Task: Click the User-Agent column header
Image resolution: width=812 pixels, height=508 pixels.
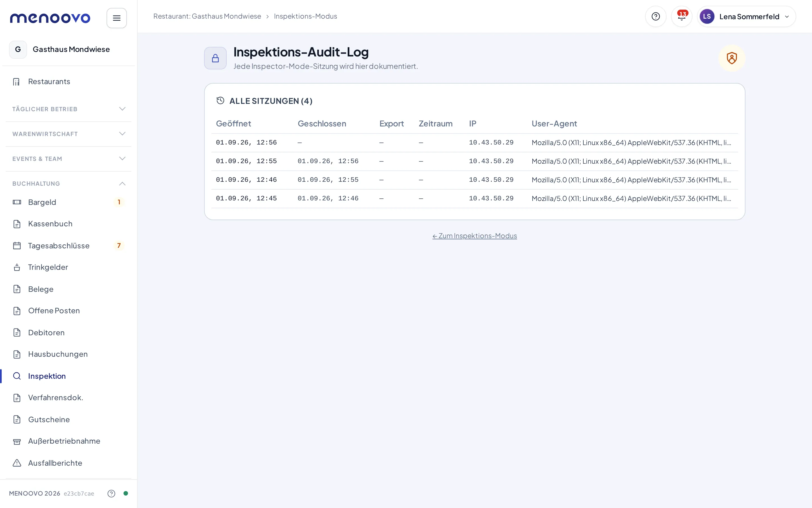Action: pyautogui.click(x=554, y=124)
